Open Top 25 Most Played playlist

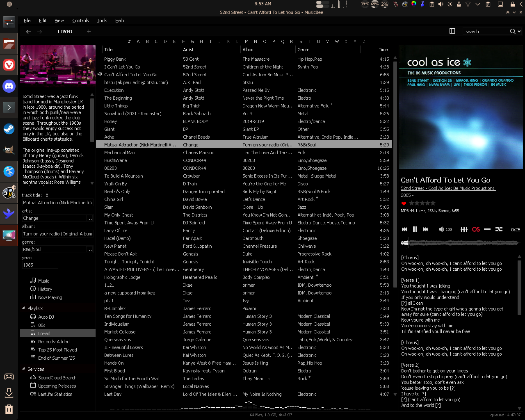tap(57, 350)
